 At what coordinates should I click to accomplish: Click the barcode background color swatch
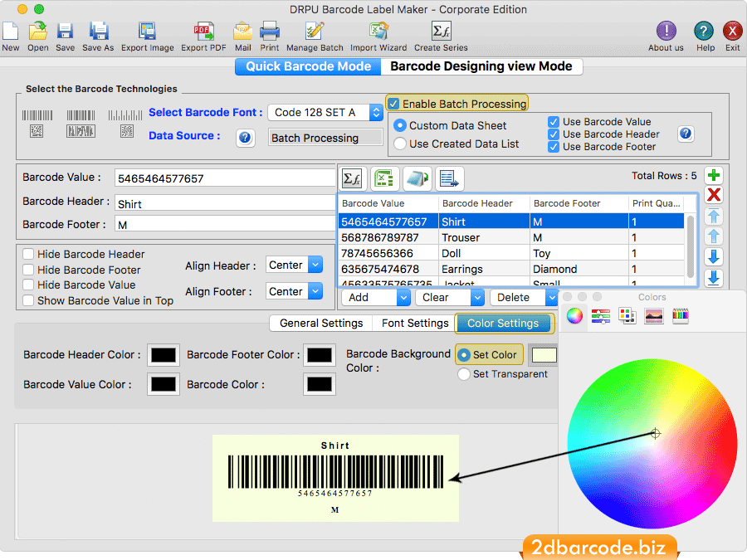point(544,355)
